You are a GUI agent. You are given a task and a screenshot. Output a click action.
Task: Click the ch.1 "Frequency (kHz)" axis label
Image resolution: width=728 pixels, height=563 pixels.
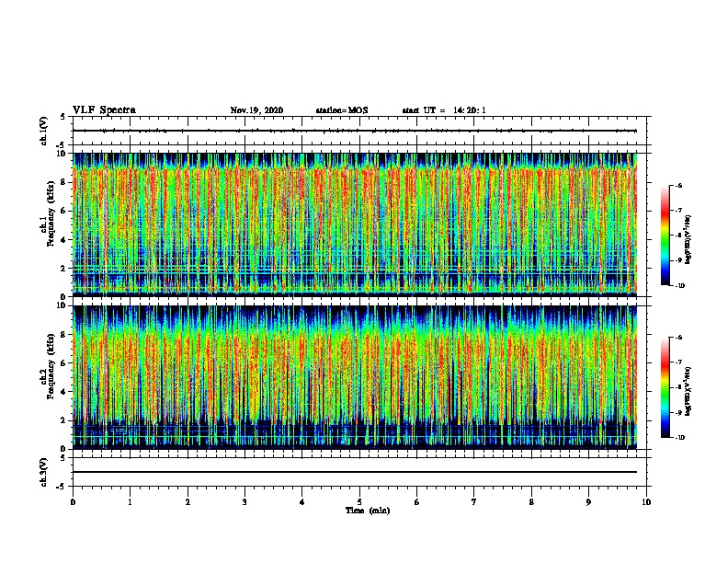pyautogui.click(x=51, y=213)
